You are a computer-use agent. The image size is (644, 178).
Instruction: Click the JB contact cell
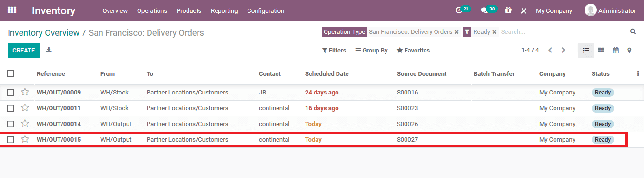[263, 93]
